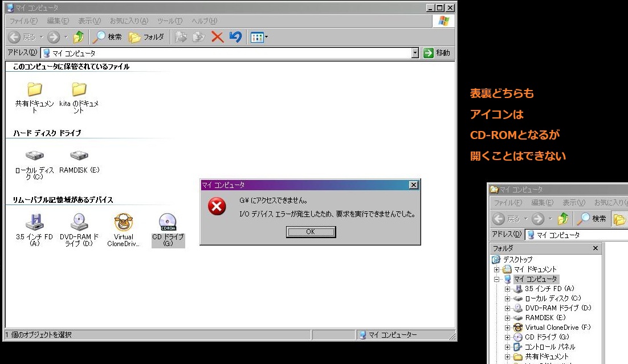This screenshot has height=364, width=628.
Task: Expand CD ドライブ (G:) in folder tree
Action: pos(507,337)
